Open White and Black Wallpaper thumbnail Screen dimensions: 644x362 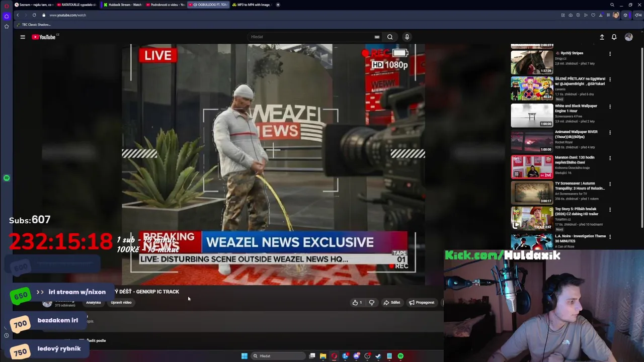[532, 115]
